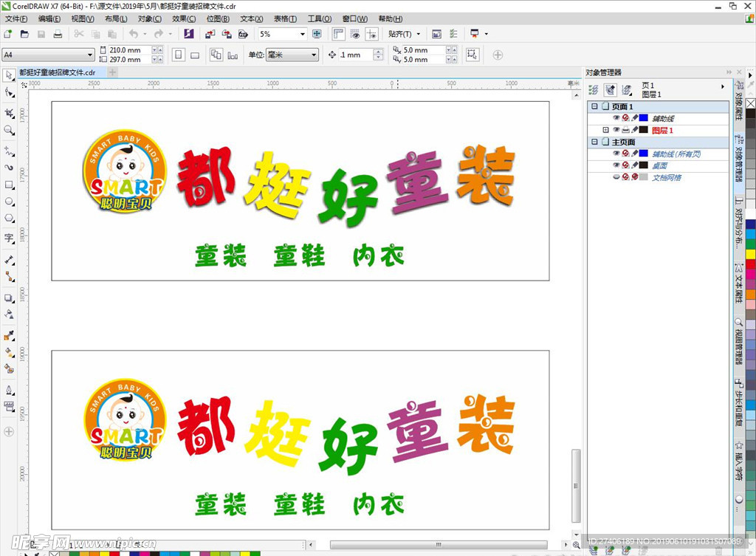Open the 视图(V) menu
The height and width of the screenshot is (556, 756).
coord(83,18)
